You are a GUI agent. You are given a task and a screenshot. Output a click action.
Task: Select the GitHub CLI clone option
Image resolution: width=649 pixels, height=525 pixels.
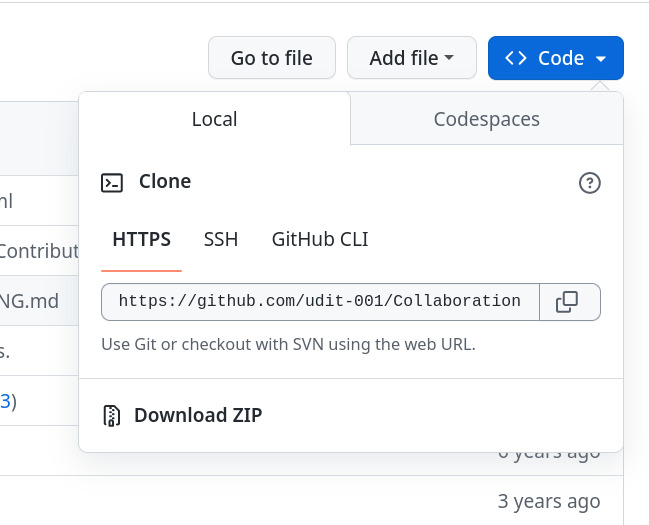(320, 239)
